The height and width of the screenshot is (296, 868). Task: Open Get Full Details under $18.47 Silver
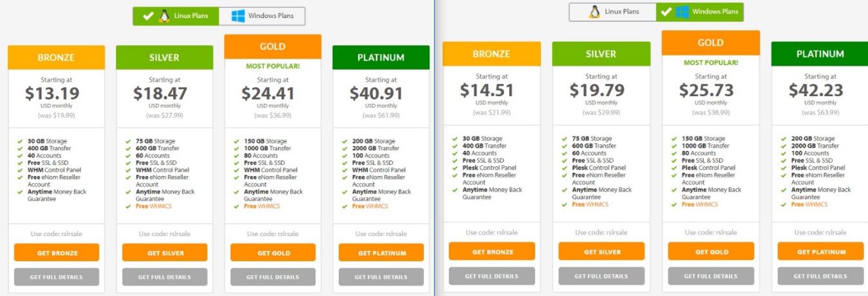165,277
